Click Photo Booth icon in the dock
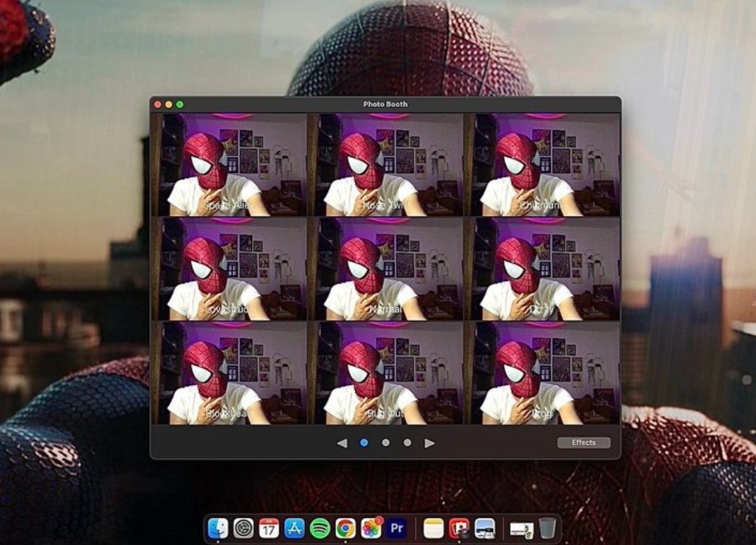Image resolution: width=756 pixels, height=545 pixels. pos(459,528)
